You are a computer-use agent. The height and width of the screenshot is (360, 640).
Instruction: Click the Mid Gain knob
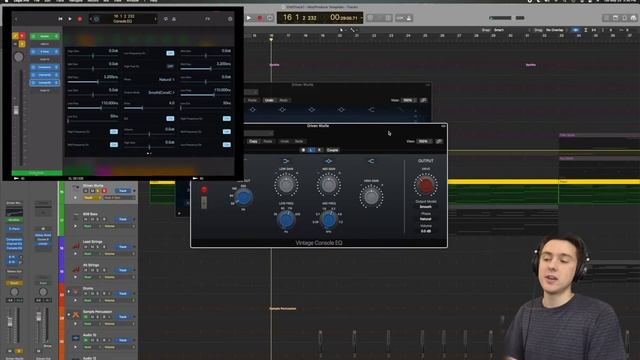(329, 184)
